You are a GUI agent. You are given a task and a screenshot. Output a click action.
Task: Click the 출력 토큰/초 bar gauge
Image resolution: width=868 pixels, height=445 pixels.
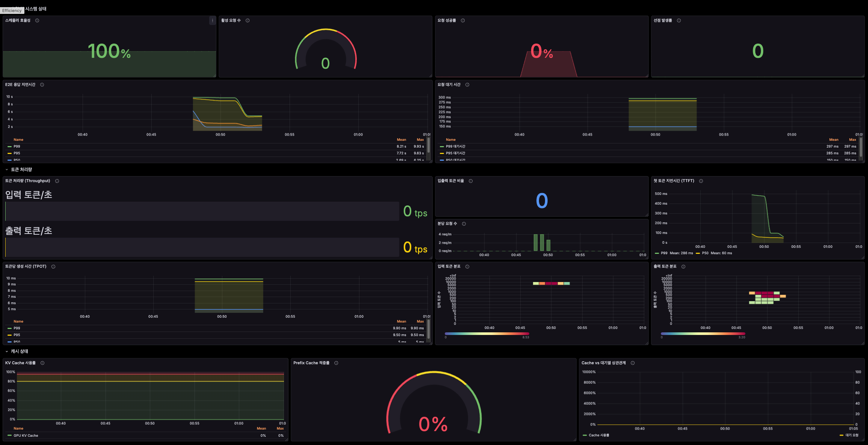tap(202, 247)
